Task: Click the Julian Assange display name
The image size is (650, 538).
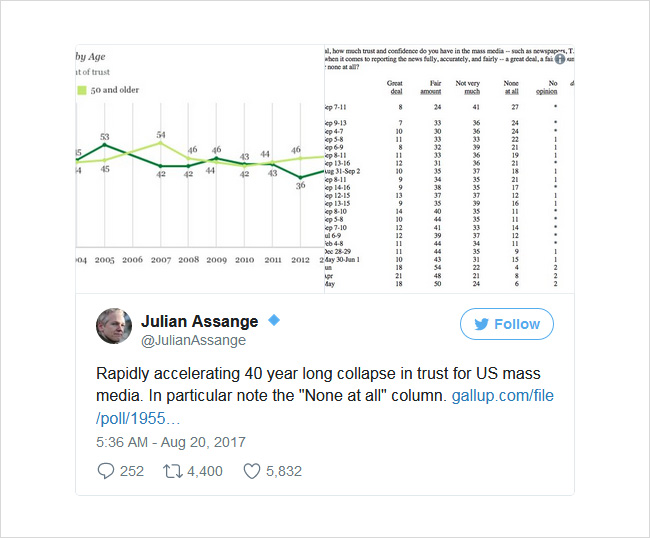Action: click(x=199, y=321)
